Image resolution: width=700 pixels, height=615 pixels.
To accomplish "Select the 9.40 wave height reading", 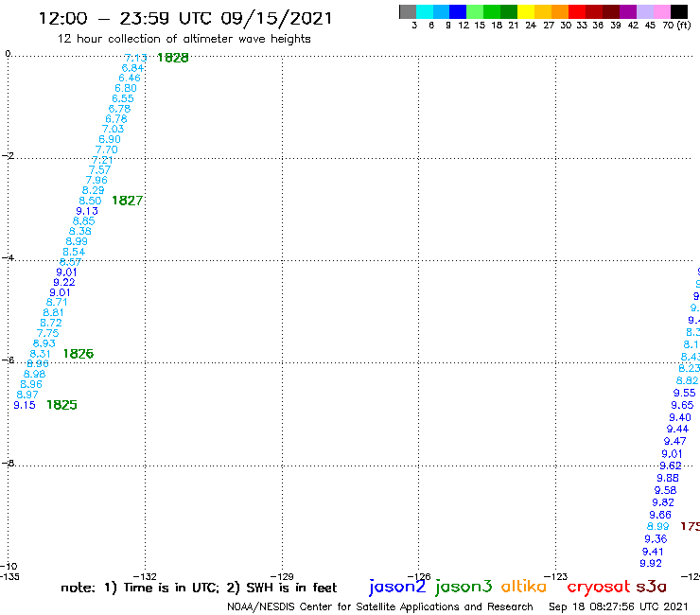I will [680, 417].
